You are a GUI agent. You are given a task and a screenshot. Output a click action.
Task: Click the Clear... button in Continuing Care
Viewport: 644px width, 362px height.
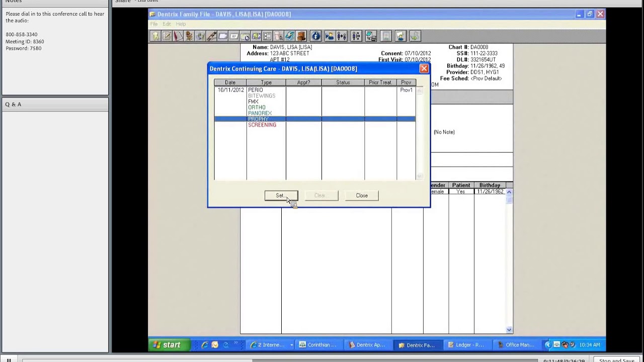[321, 196]
